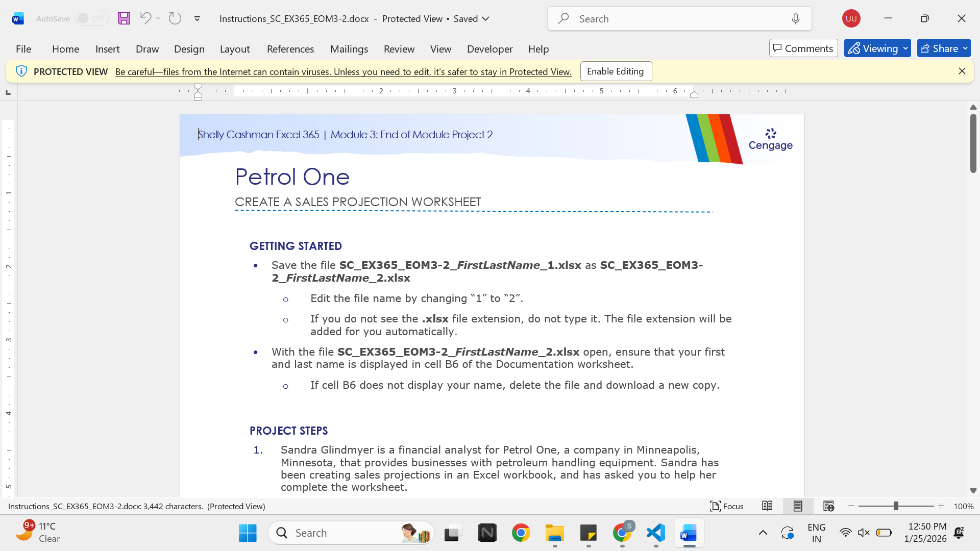Click the microphone dictate icon in Search
This screenshot has height=551, width=980.
(x=796, y=19)
